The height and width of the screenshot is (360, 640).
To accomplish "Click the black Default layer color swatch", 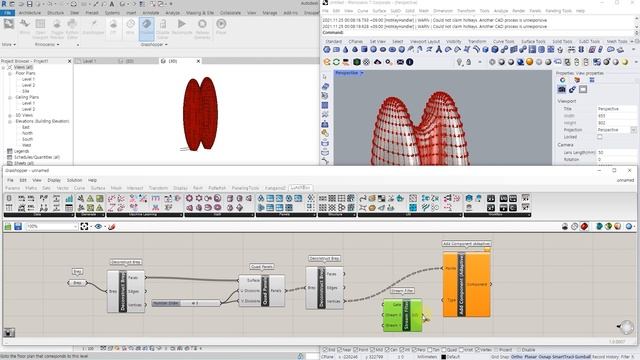I will (444, 357).
